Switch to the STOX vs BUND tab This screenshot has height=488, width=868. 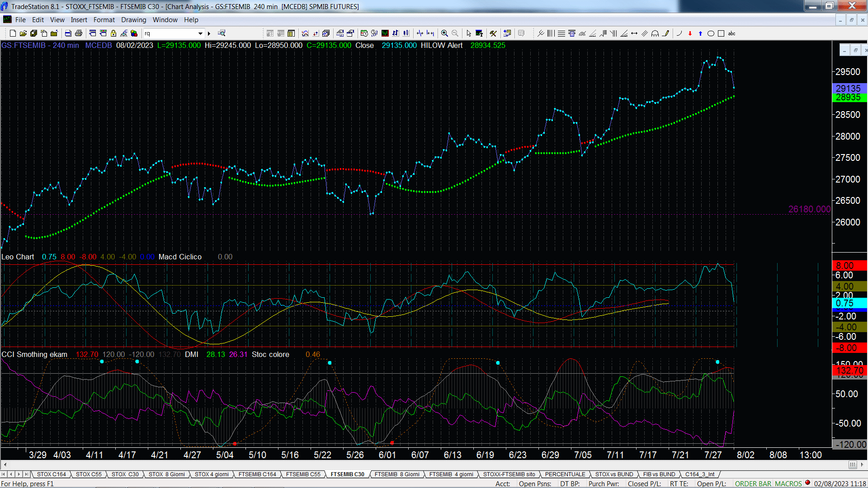pyautogui.click(x=614, y=474)
